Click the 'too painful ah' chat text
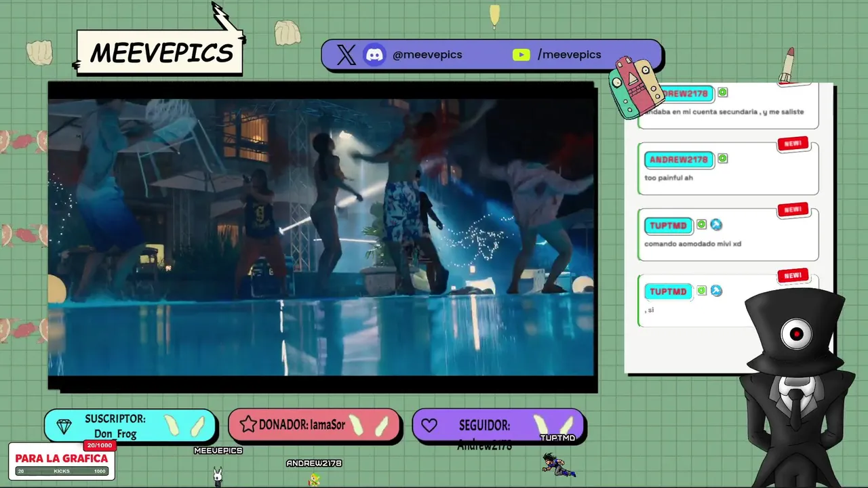 669,178
